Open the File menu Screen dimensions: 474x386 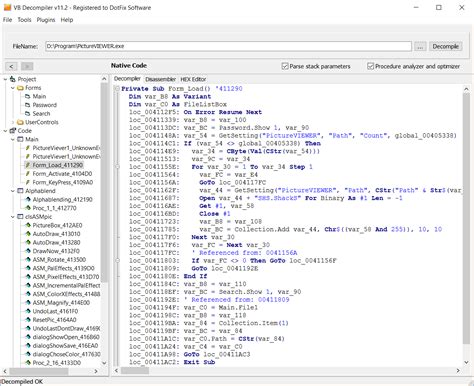[x=7, y=20]
